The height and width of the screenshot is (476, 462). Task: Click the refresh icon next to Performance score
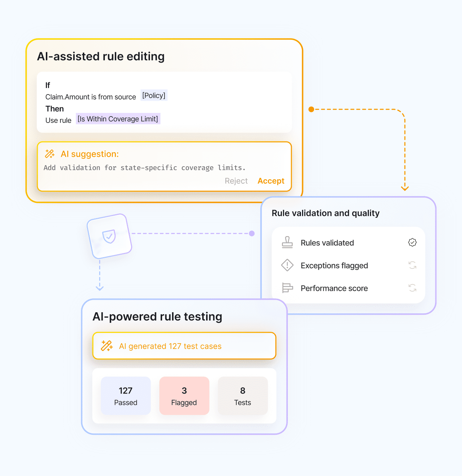[x=412, y=288]
